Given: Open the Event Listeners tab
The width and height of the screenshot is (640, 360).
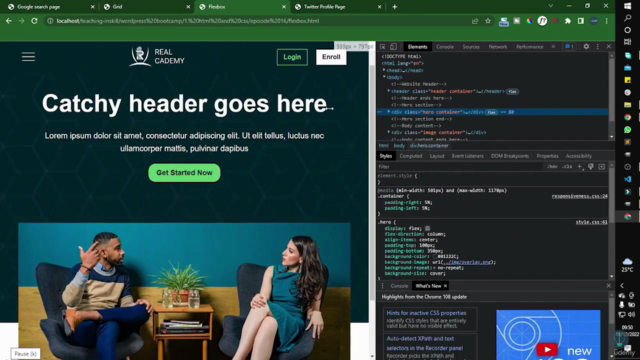Looking at the screenshot, I should (467, 156).
